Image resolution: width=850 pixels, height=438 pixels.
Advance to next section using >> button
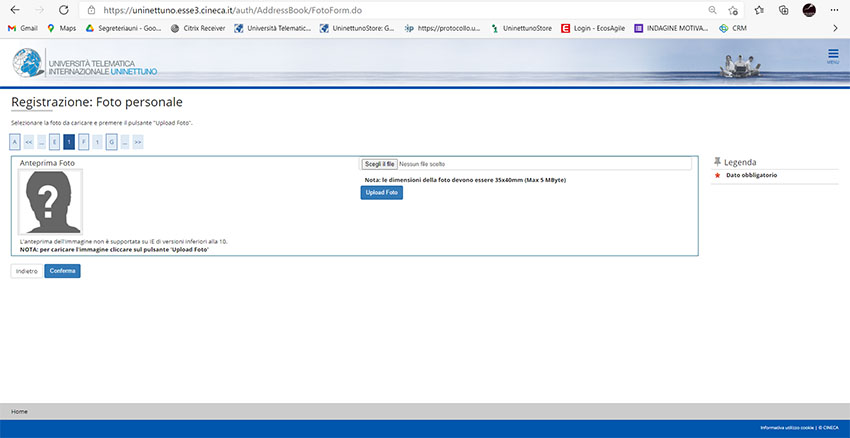138,142
